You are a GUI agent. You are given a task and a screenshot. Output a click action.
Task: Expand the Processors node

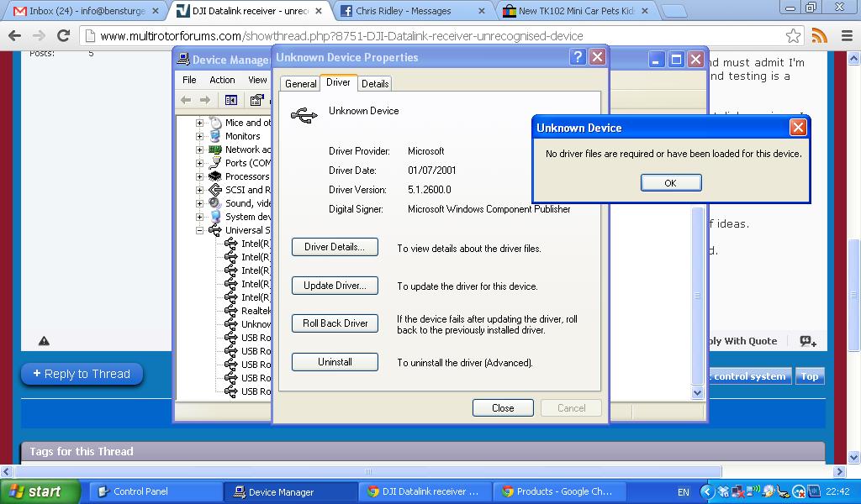[200, 176]
